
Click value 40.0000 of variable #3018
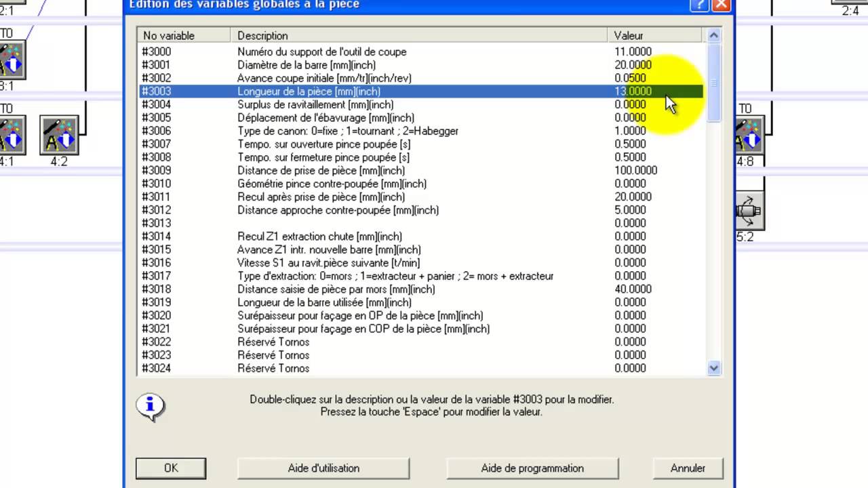tap(633, 289)
